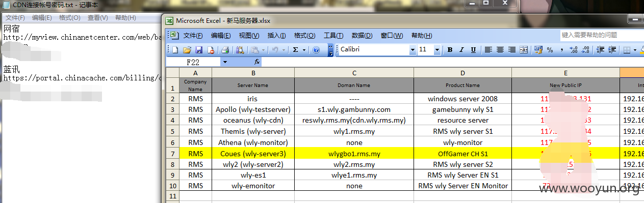Click cell 'Themis (wly-server)'

253,131
